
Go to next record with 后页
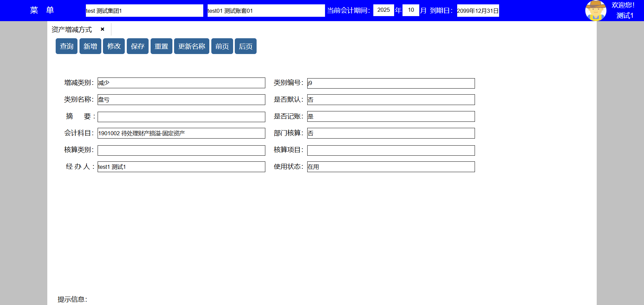tap(246, 46)
